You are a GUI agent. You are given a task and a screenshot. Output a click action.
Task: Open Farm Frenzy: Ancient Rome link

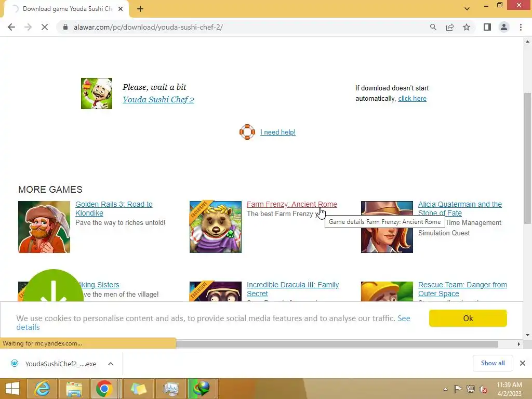[292, 204]
